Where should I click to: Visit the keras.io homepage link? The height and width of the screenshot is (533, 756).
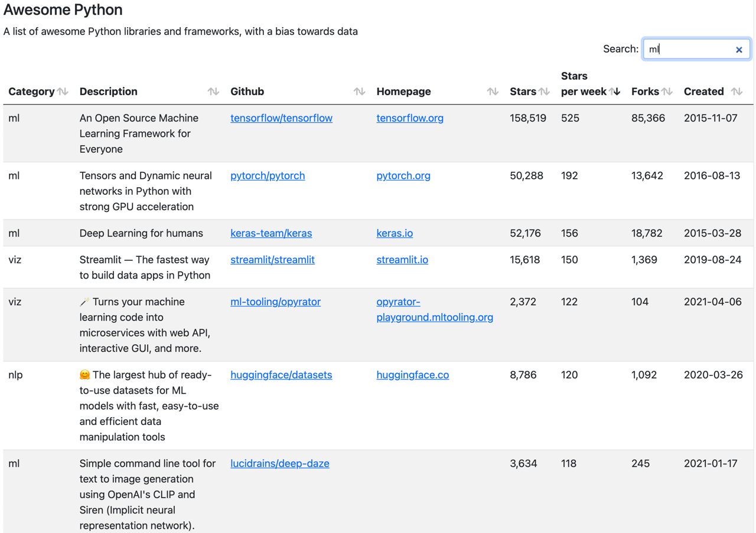pyautogui.click(x=395, y=233)
